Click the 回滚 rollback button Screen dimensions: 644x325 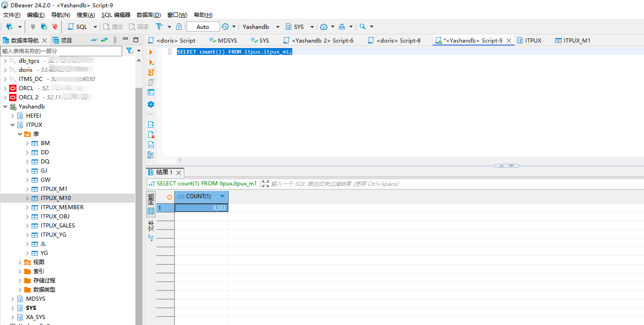tap(139, 27)
